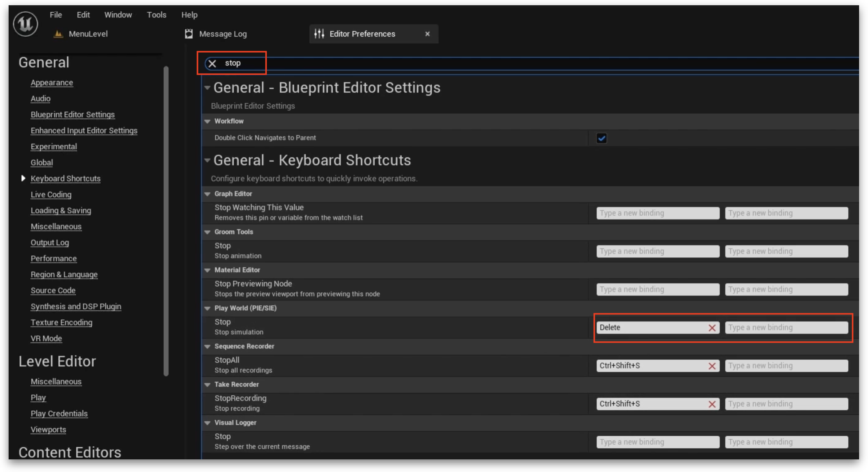Open Experimental settings in sidebar
Image resolution: width=868 pixels, height=472 pixels.
54,147
